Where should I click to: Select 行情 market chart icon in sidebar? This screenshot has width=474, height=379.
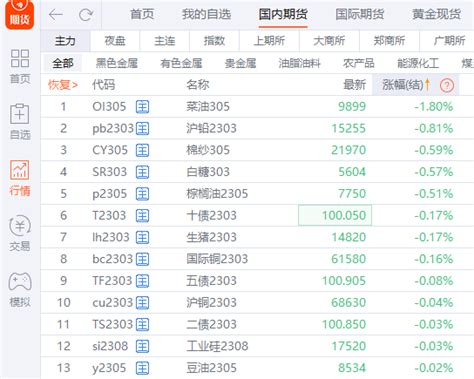click(x=20, y=170)
